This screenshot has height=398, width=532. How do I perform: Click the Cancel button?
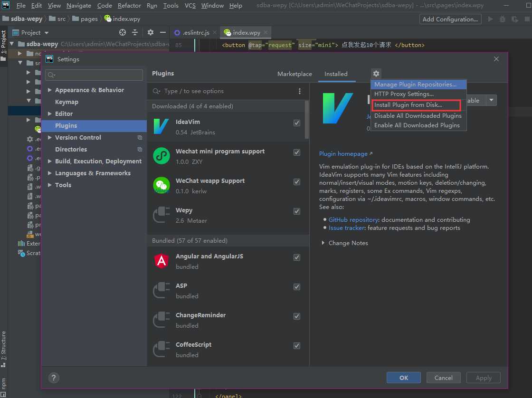[x=444, y=378]
